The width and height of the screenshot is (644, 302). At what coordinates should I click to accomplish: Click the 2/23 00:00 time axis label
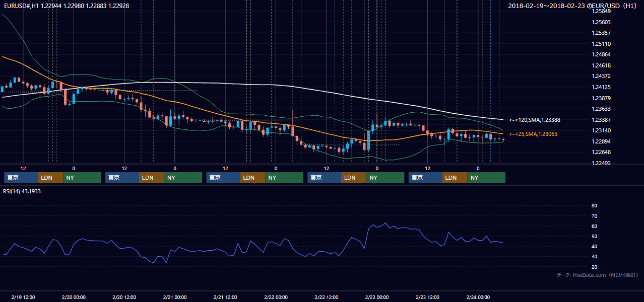click(x=377, y=297)
